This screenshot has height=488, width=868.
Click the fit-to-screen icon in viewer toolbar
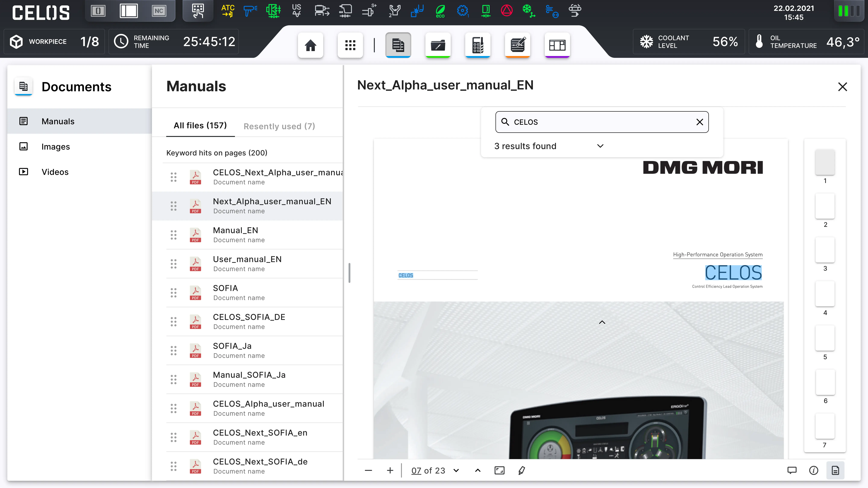pos(499,471)
